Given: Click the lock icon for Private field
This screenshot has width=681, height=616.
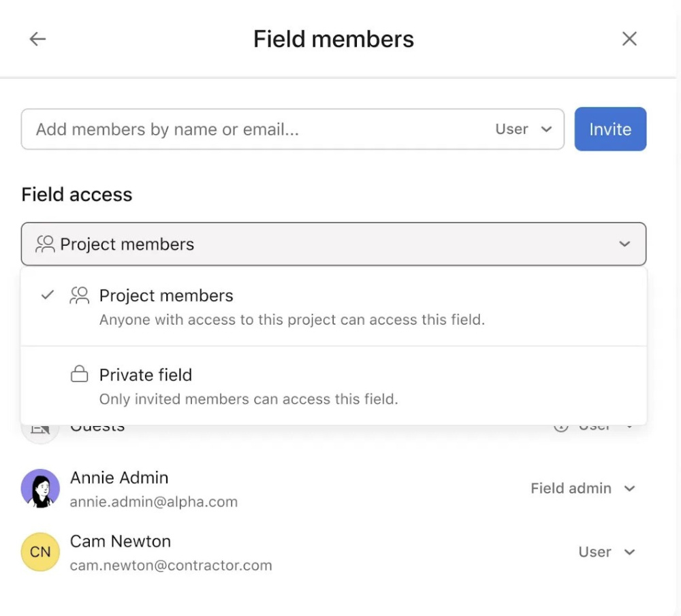Looking at the screenshot, I should click(x=80, y=374).
